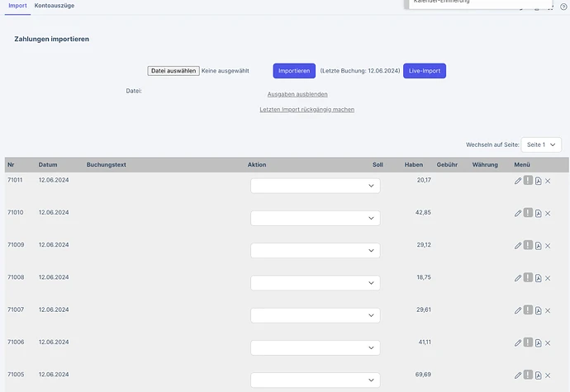Open Aktion dropdown for booking 71005

click(316, 380)
